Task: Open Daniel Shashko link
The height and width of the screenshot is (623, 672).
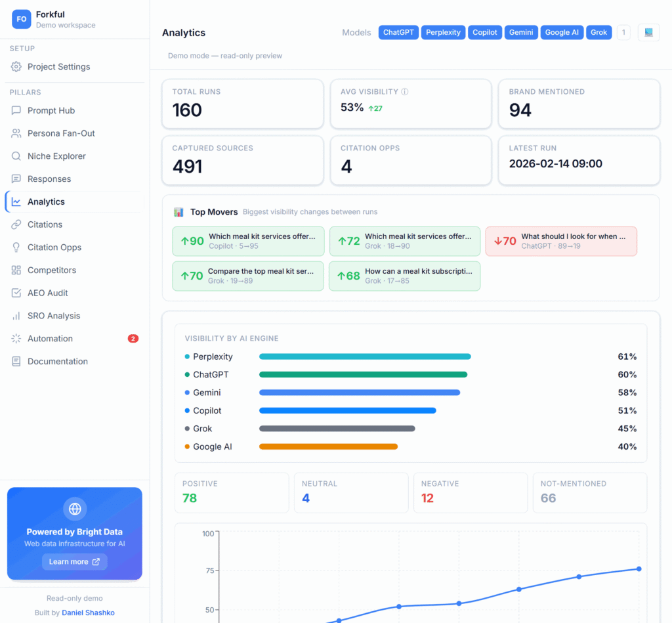Action: coord(89,612)
